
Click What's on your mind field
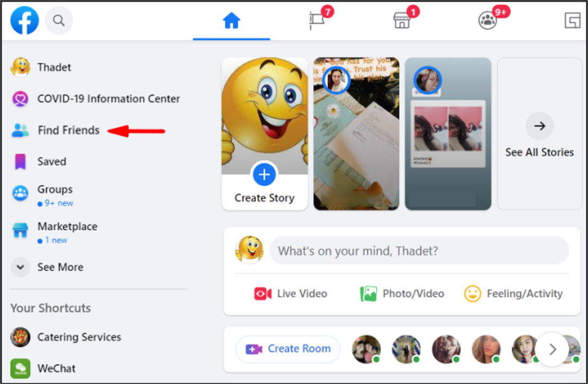point(419,250)
